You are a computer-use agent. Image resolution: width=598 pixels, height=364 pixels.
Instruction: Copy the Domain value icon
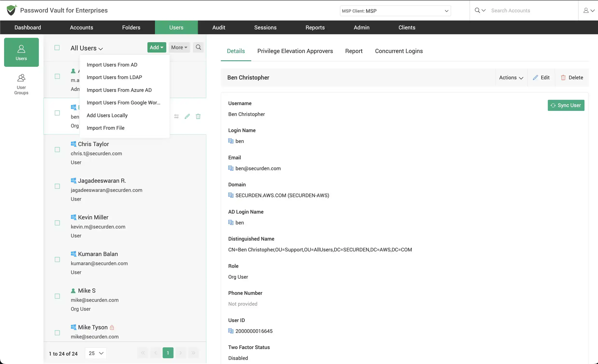[x=231, y=195]
